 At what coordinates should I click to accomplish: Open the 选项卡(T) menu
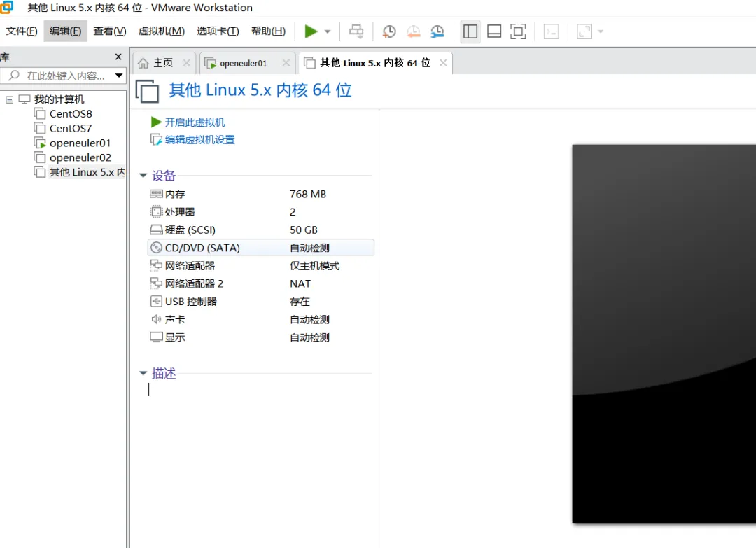point(218,31)
